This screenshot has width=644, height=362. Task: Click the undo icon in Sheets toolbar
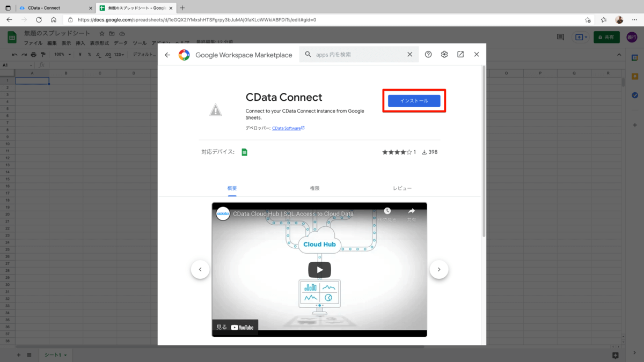(x=14, y=55)
